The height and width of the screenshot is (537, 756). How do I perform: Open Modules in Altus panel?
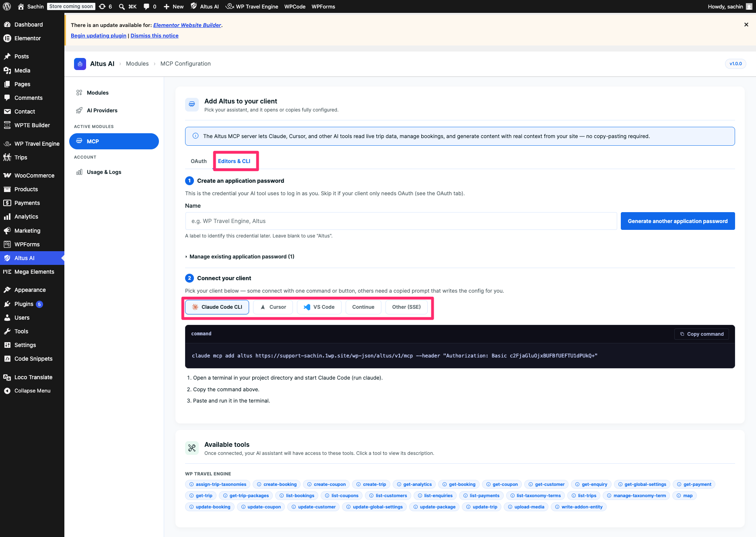pos(114,93)
